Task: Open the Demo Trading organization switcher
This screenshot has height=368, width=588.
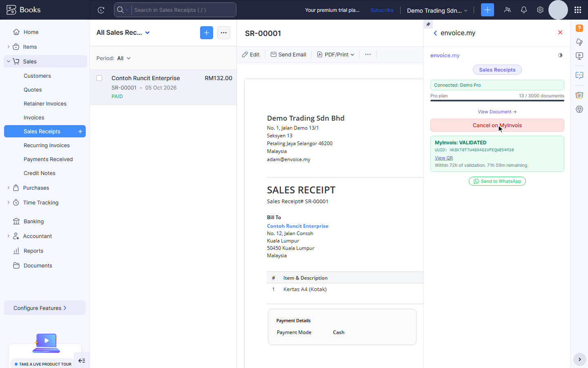Action: click(437, 10)
